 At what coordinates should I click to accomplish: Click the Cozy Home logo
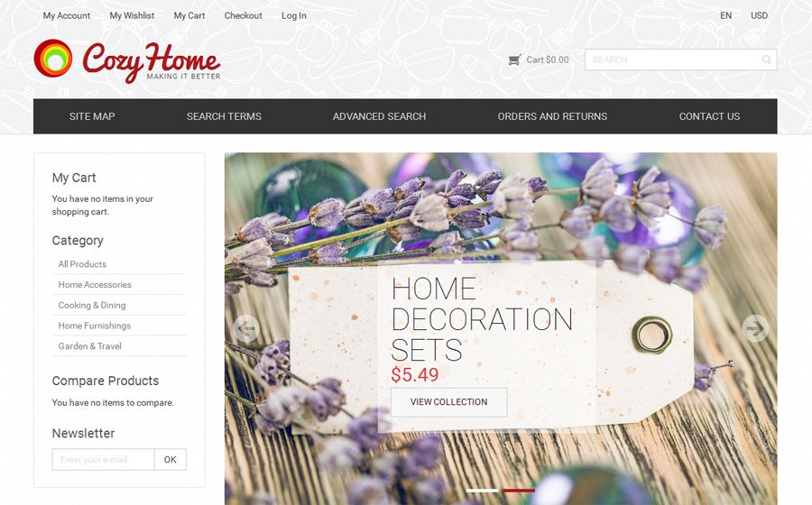[x=127, y=61]
